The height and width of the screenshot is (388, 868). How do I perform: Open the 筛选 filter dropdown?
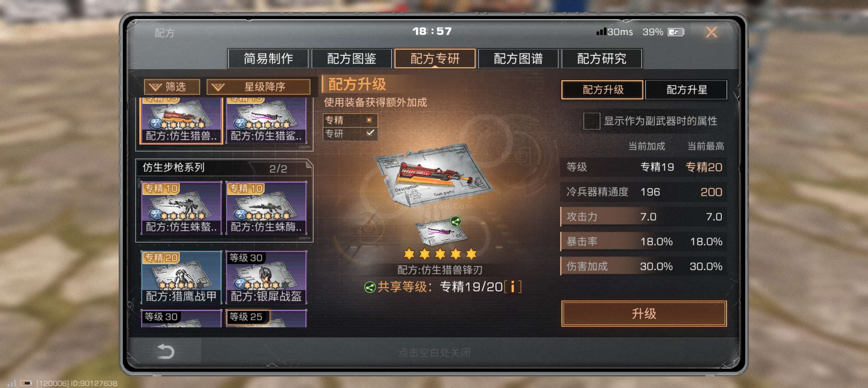tap(172, 87)
